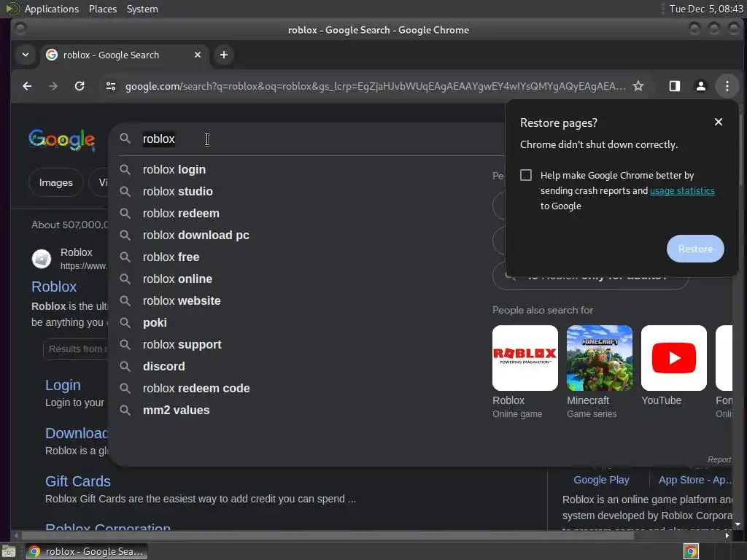Go back with the browser back arrow
The height and width of the screenshot is (560, 747).
pos(27,86)
